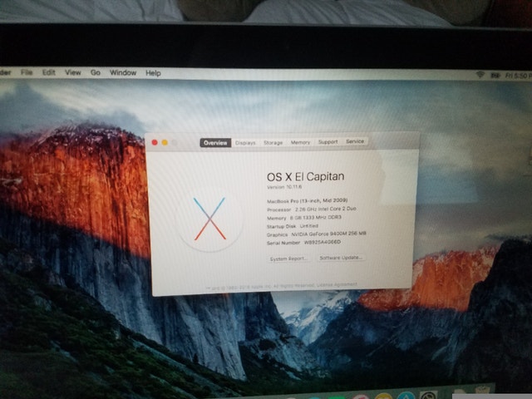This screenshot has width=532, height=399.
Task: Click the battery status icon
Action: point(495,76)
